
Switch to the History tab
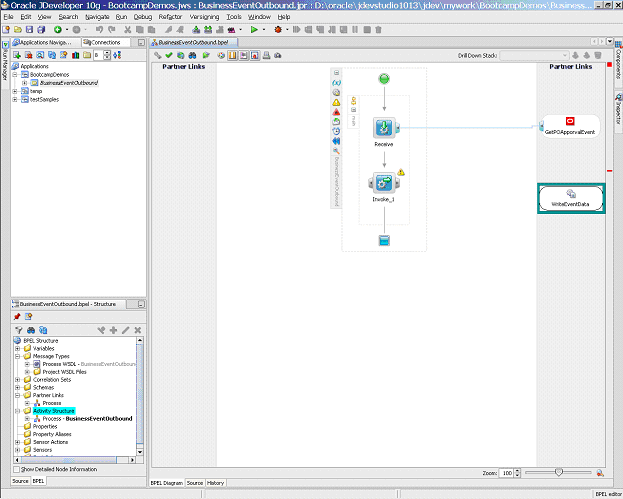pyautogui.click(x=216, y=483)
